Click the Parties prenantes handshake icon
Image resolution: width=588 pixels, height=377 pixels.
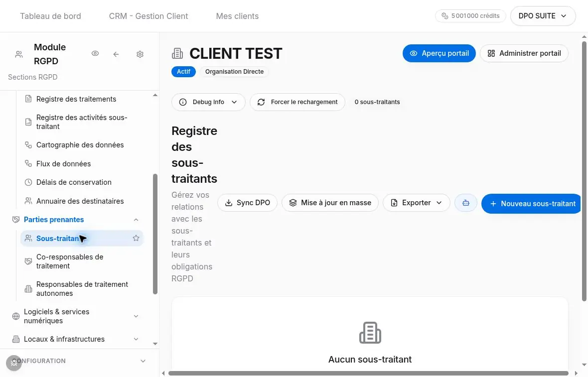tap(16, 220)
